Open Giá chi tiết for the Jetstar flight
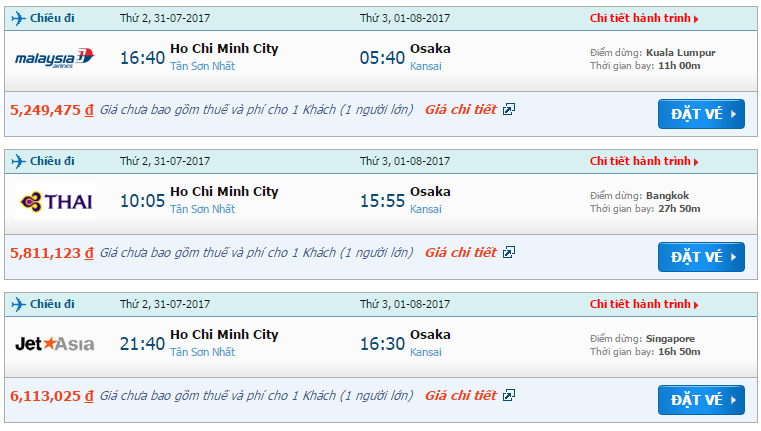 tap(461, 396)
